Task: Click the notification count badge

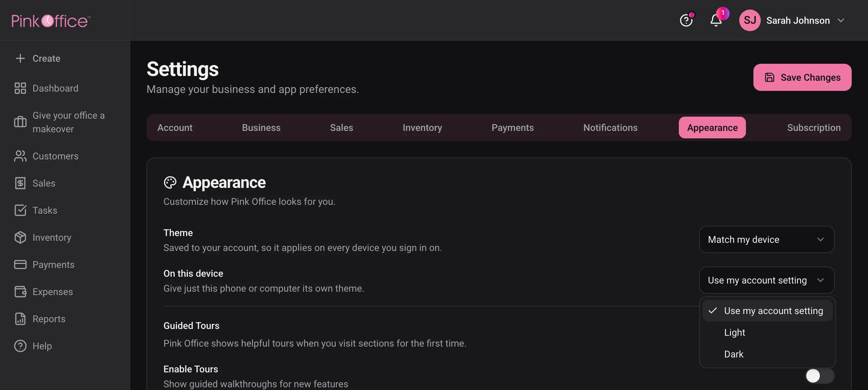Action: pos(723,13)
